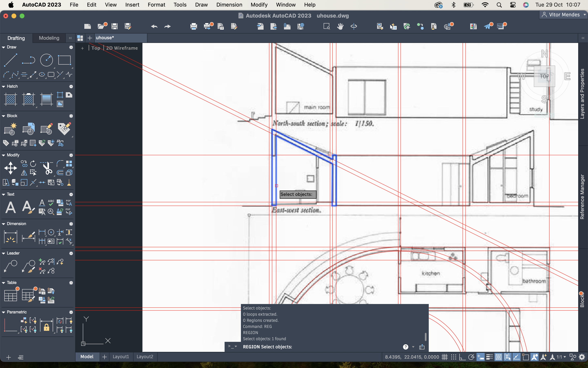Select the Multileader tool
The height and width of the screenshot is (368, 588).
pos(10,267)
